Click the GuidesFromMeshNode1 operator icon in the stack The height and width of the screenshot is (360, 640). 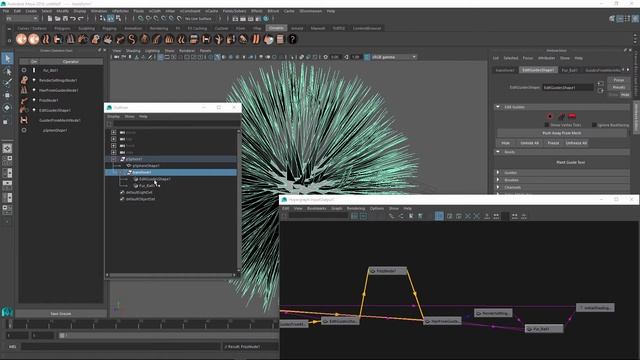pos(24,120)
